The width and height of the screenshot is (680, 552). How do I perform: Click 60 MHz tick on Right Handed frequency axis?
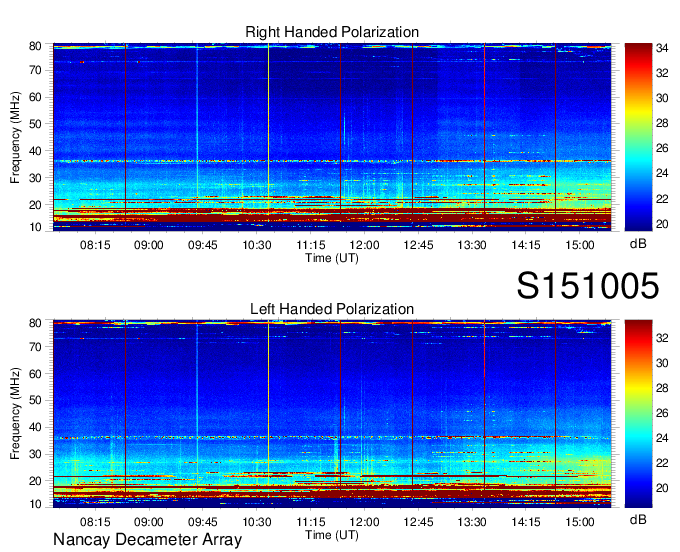coord(35,97)
